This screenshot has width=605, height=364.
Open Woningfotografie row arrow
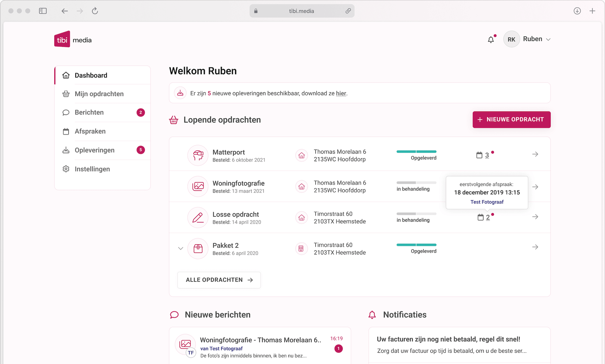tap(535, 187)
